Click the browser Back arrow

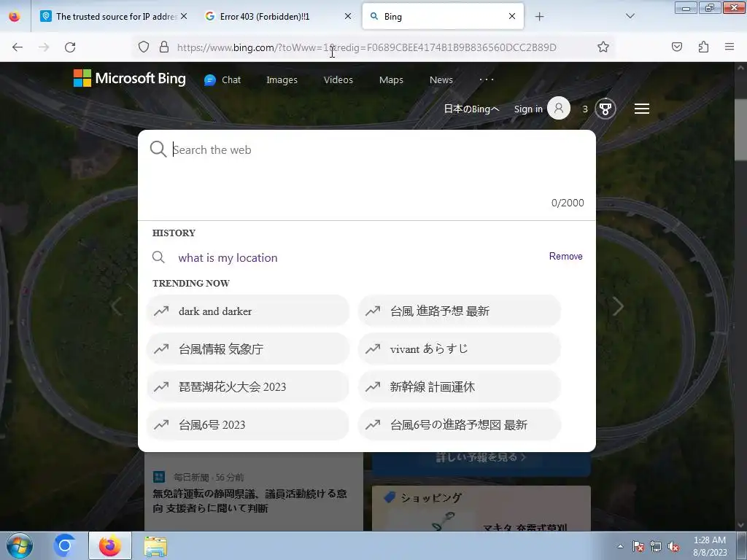(x=18, y=47)
